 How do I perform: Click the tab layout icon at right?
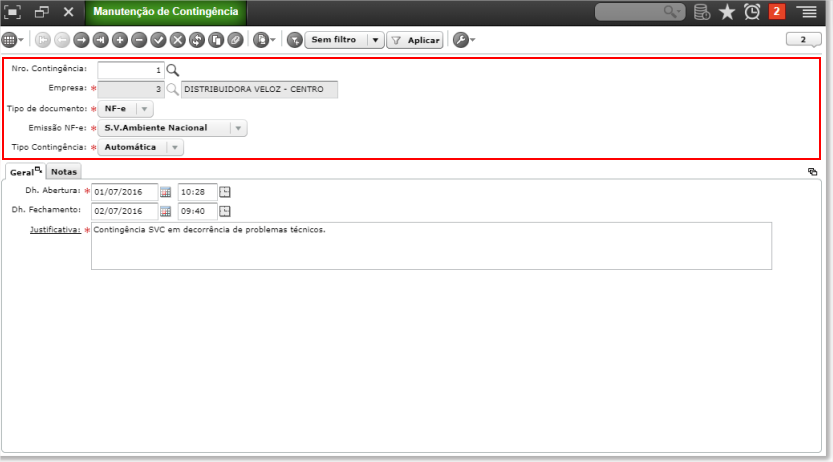(812, 172)
